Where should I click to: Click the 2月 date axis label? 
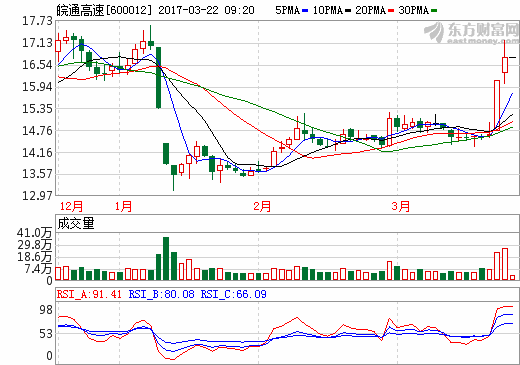[262, 206]
